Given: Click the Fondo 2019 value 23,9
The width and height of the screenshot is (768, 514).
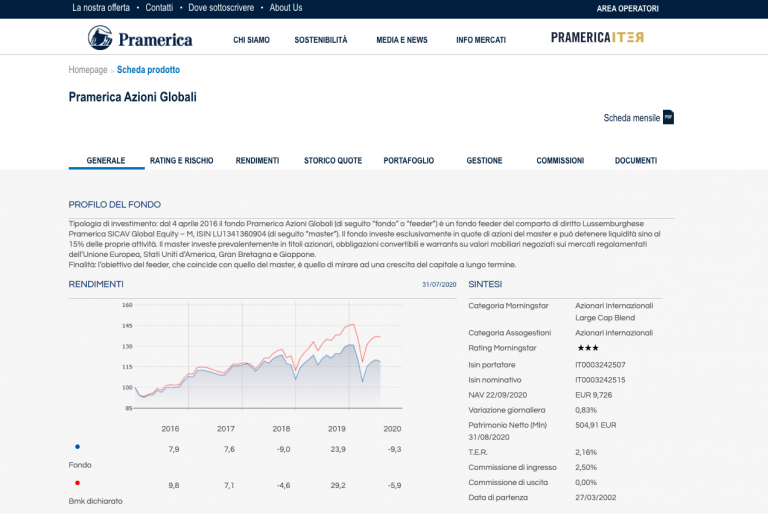Looking at the screenshot, I should pyautogui.click(x=338, y=449).
